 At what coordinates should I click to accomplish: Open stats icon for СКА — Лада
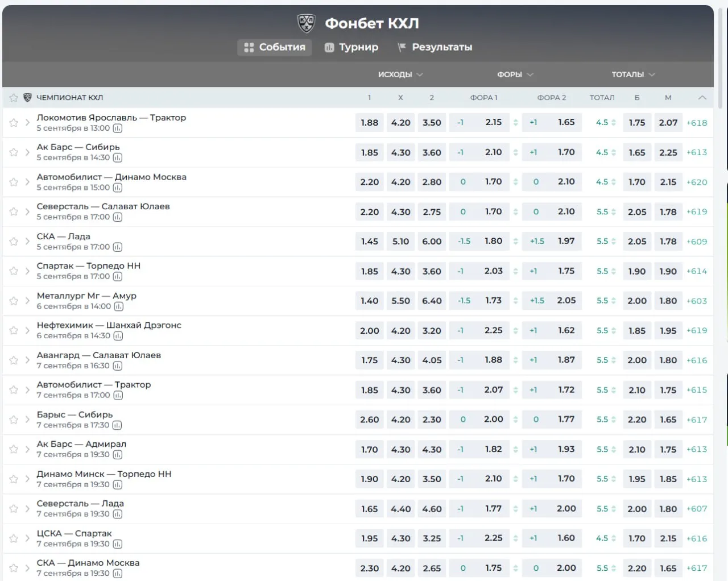pos(117,247)
